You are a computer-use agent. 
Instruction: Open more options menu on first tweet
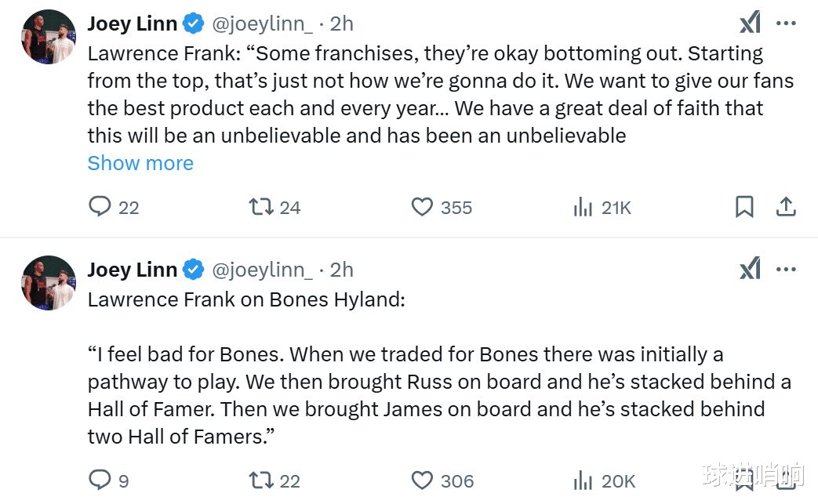click(x=786, y=24)
